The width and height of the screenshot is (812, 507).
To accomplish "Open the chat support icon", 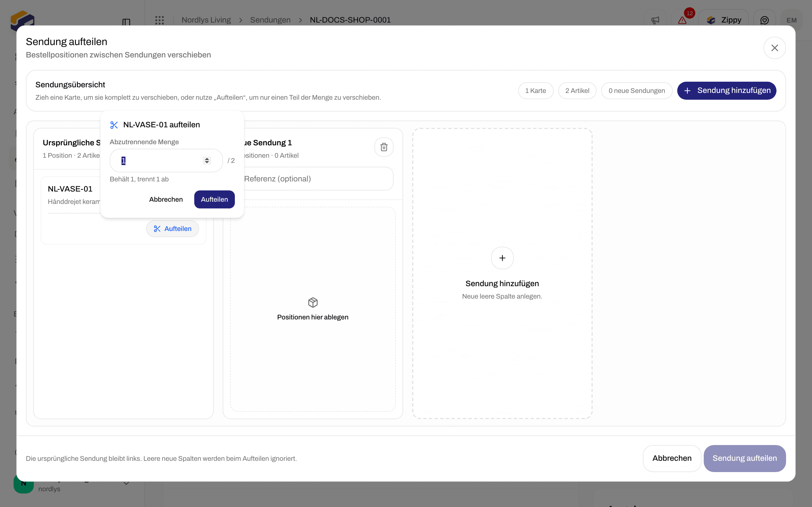I will coord(764,20).
